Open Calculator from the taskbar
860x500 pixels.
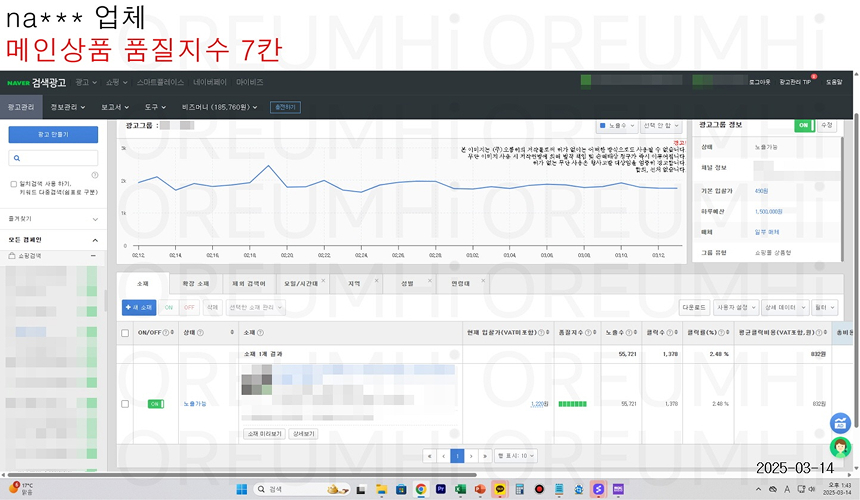click(519, 490)
